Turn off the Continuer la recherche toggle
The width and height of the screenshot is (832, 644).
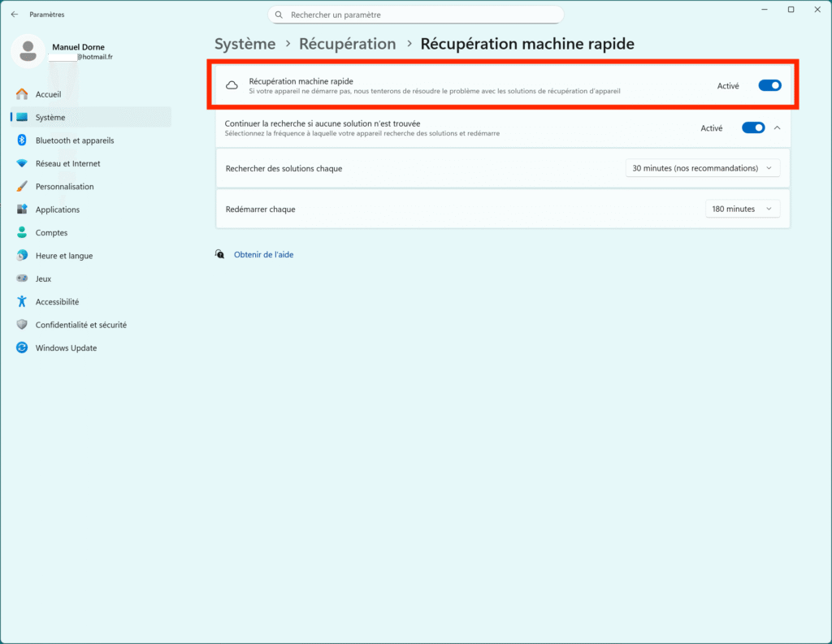point(753,128)
